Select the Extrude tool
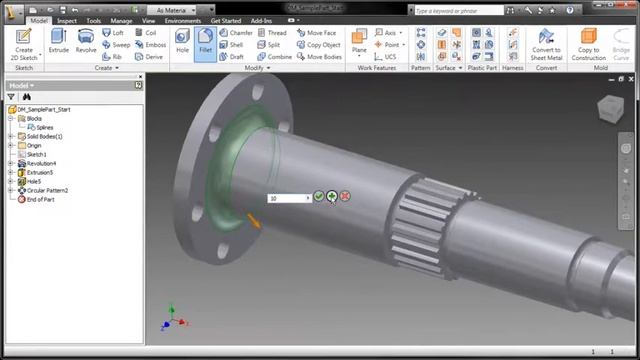Screen dimensions: 640x360 tap(58, 41)
